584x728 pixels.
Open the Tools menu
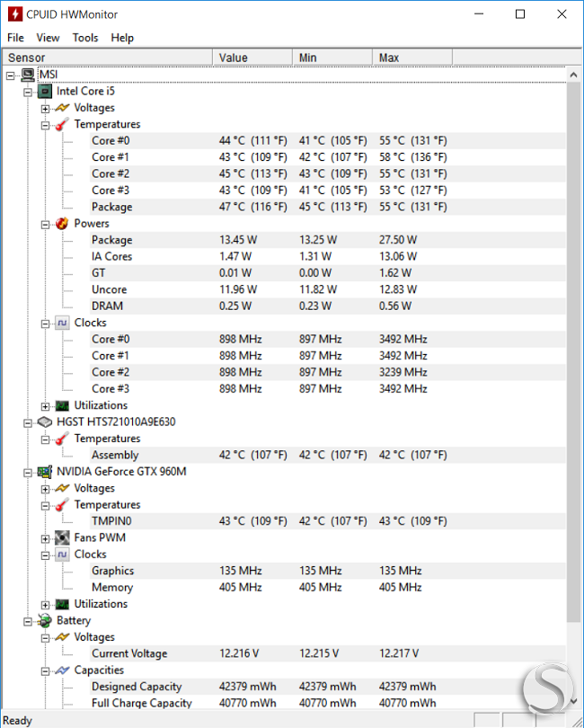tap(85, 38)
